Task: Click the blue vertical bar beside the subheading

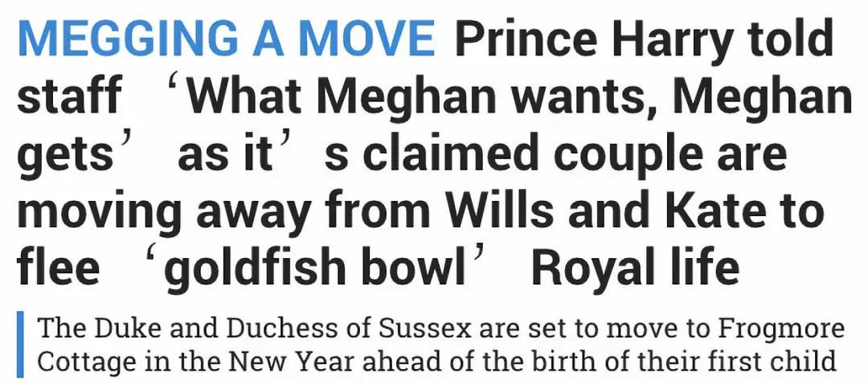Action: [20, 344]
